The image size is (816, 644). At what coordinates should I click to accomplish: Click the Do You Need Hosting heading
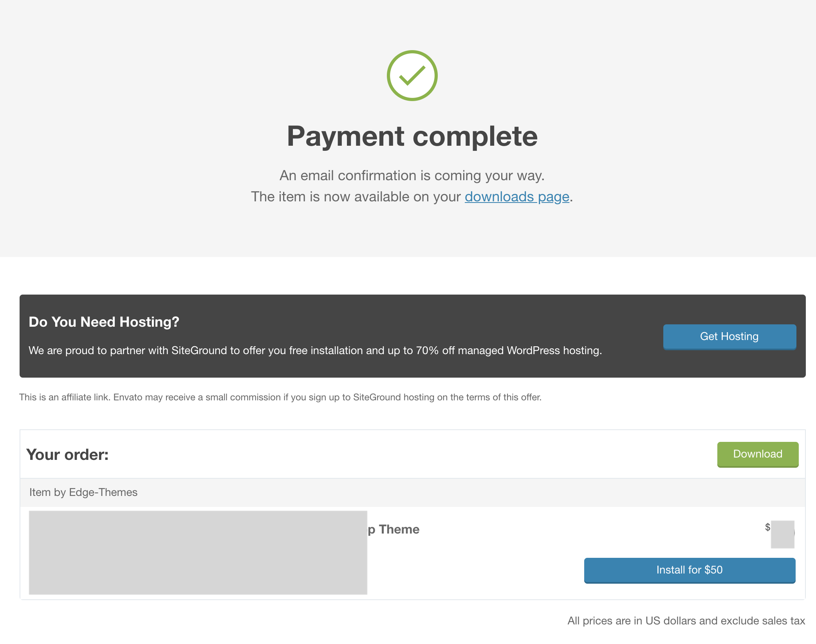(x=104, y=322)
